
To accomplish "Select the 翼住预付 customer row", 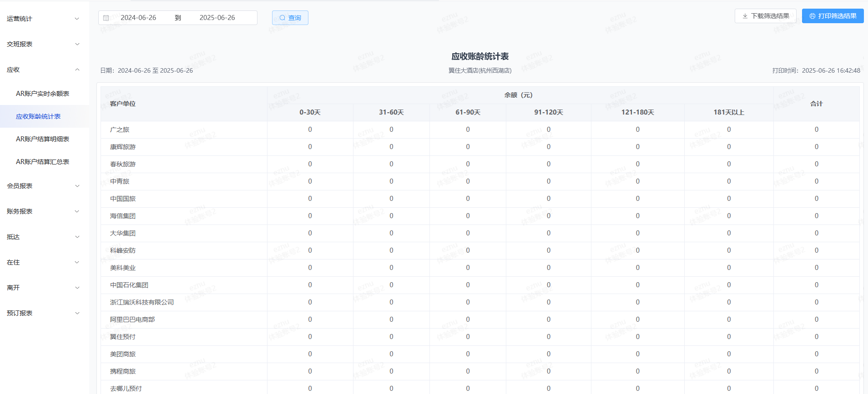I will point(480,337).
